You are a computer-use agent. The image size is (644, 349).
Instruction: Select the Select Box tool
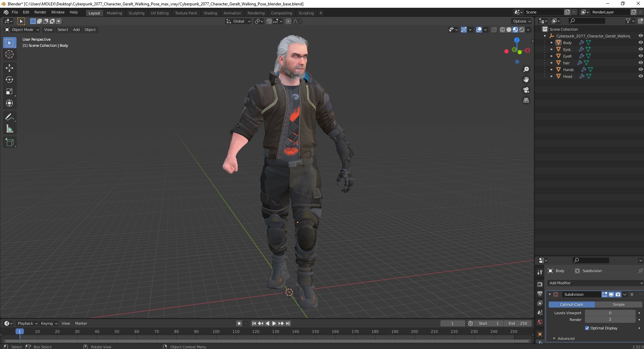(x=9, y=43)
